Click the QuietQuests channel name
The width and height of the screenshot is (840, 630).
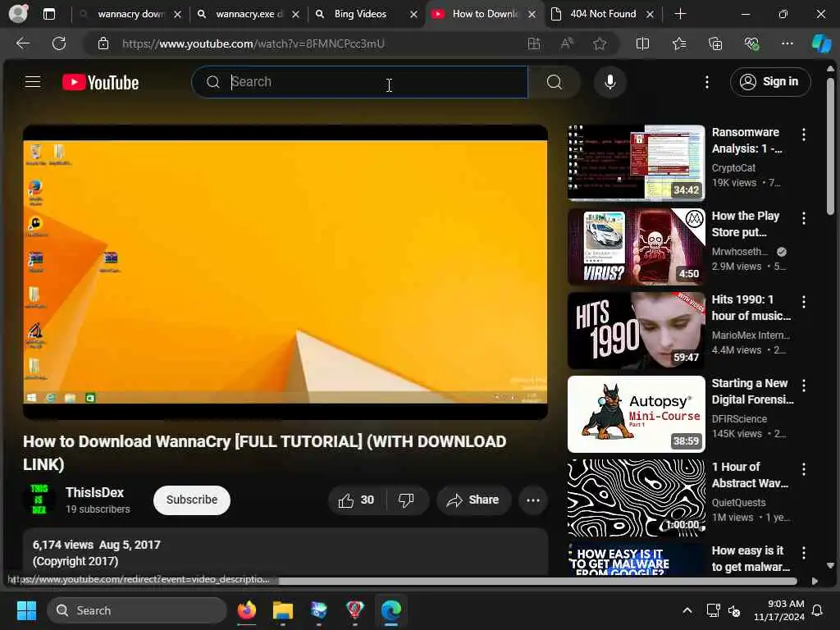[x=739, y=503]
